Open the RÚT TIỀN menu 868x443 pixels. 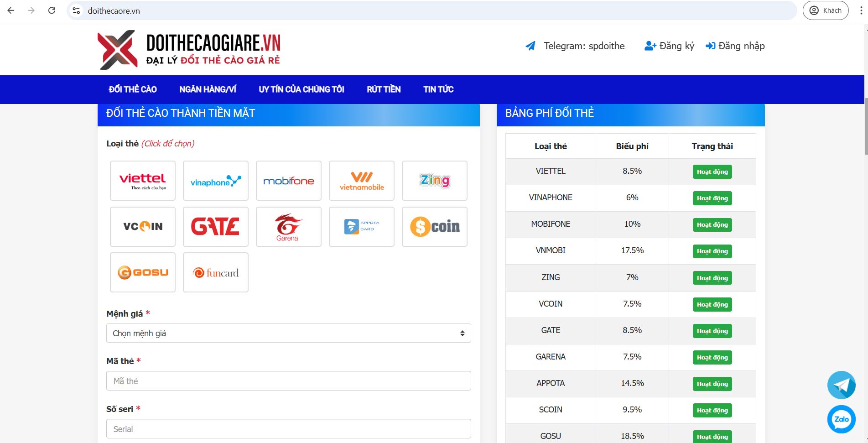tap(384, 89)
